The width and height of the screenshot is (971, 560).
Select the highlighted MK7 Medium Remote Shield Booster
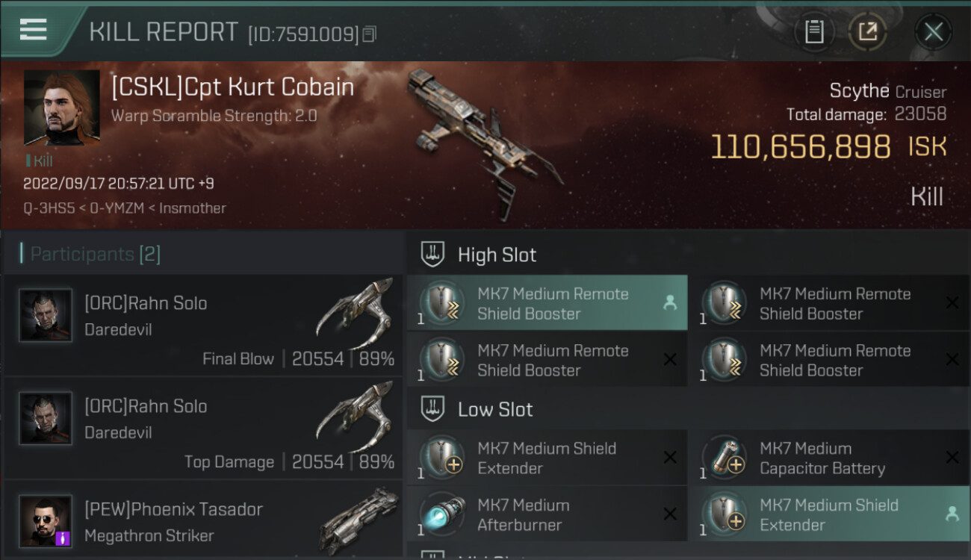point(547,303)
